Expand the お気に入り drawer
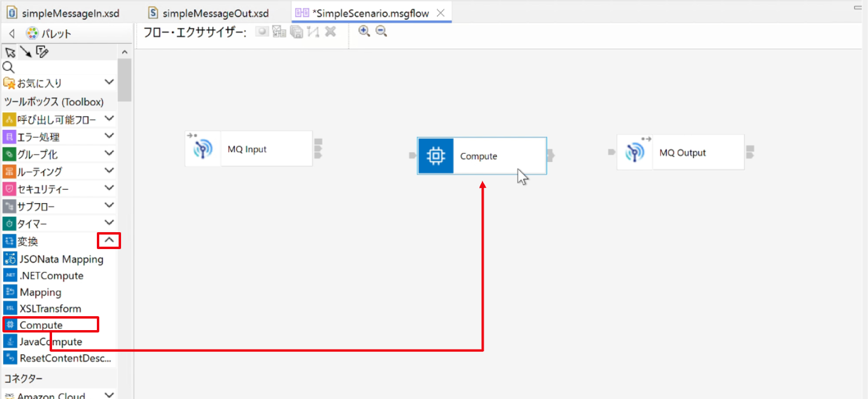 click(x=109, y=82)
